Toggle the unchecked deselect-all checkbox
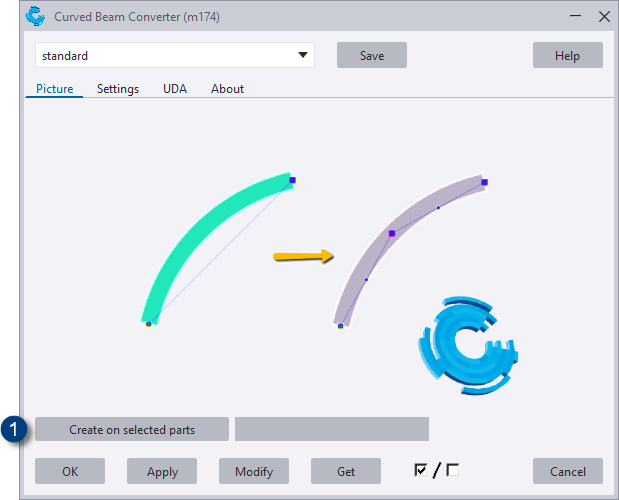 coord(452,470)
